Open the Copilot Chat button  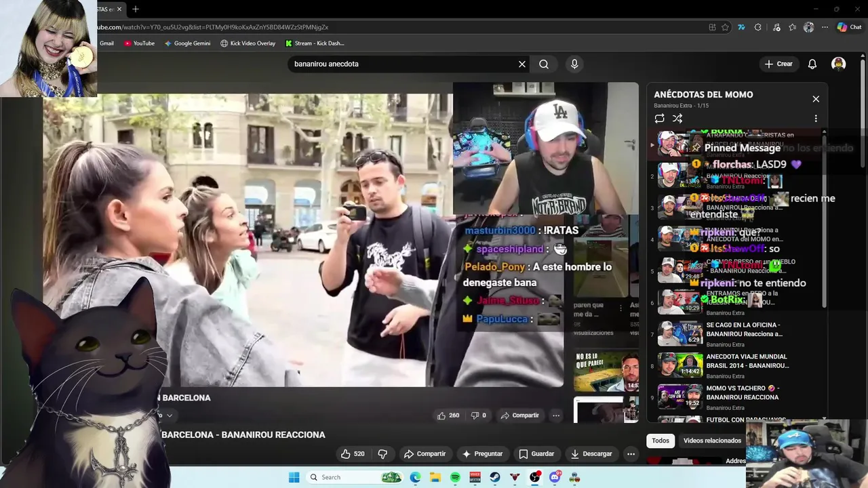849,27
